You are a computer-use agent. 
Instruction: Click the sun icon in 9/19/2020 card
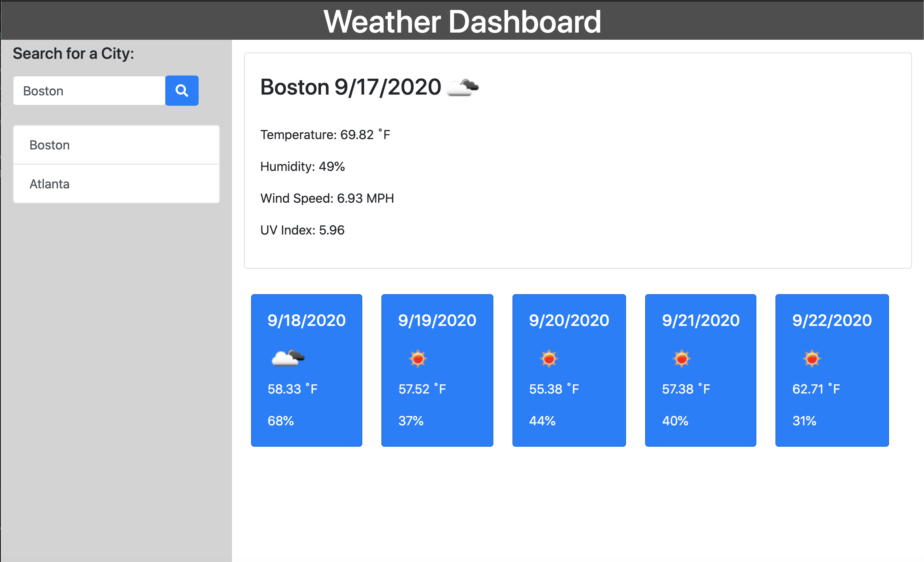[418, 359]
